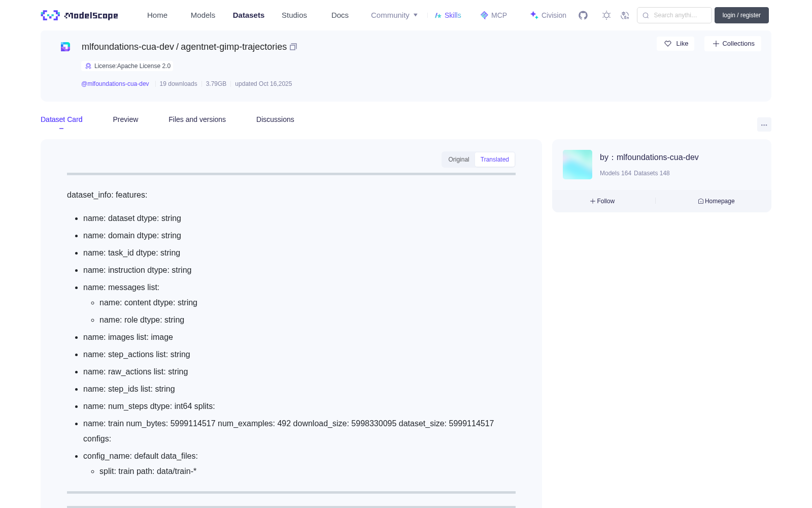Open the three-dots more options button
812x508 pixels.
coord(764,124)
